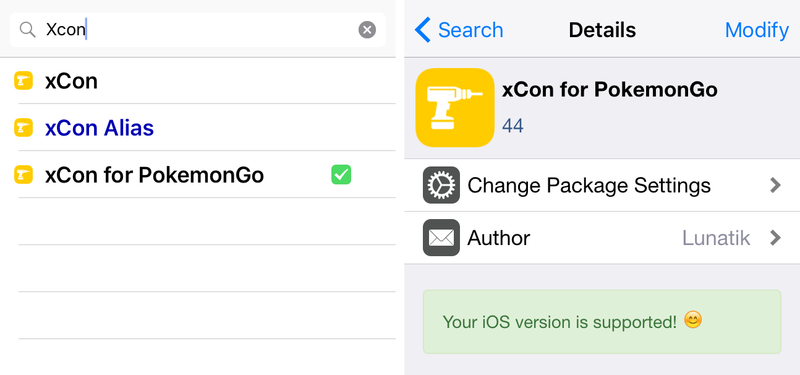Click the magnifying glass search icon
Image resolution: width=800 pixels, height=375 pixels.
pos(27,30)
